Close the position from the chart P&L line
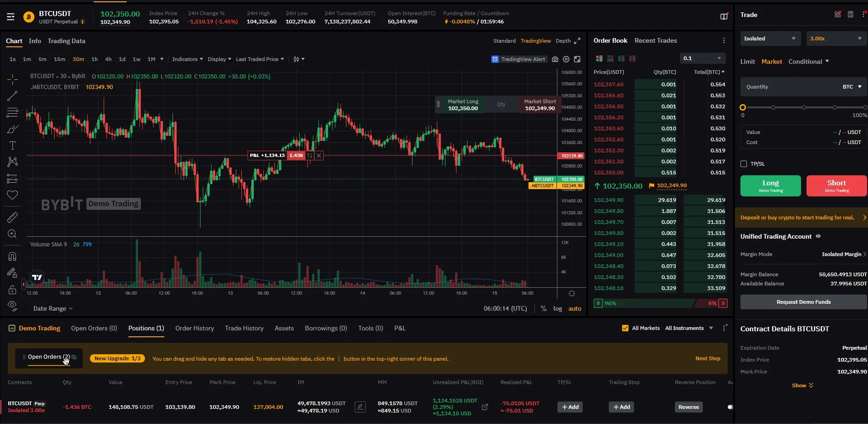Image resolution: width=868 pixels, height=424 pixels. click(319, 156)
